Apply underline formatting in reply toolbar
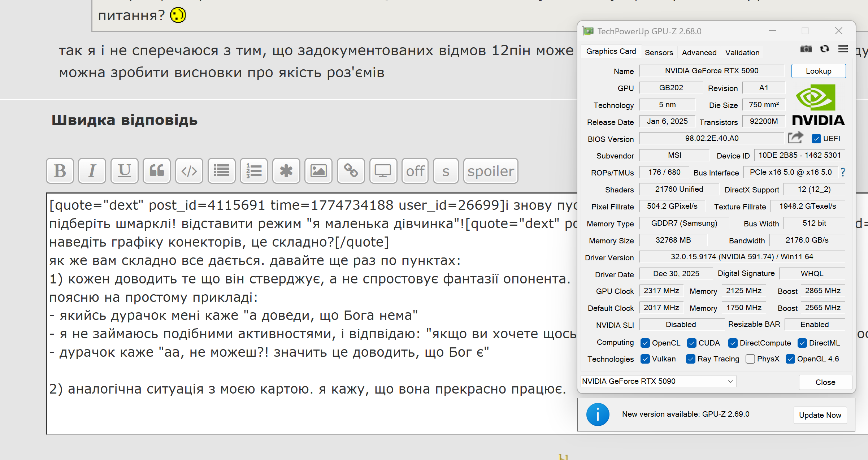868x460 pixels. click(x=125, y=171)
